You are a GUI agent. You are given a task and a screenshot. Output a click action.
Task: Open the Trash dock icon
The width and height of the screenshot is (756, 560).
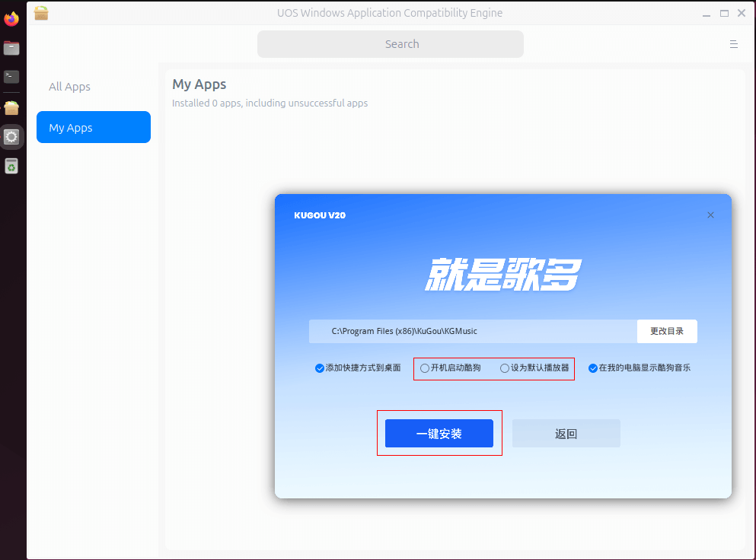[x=11, y=167]
